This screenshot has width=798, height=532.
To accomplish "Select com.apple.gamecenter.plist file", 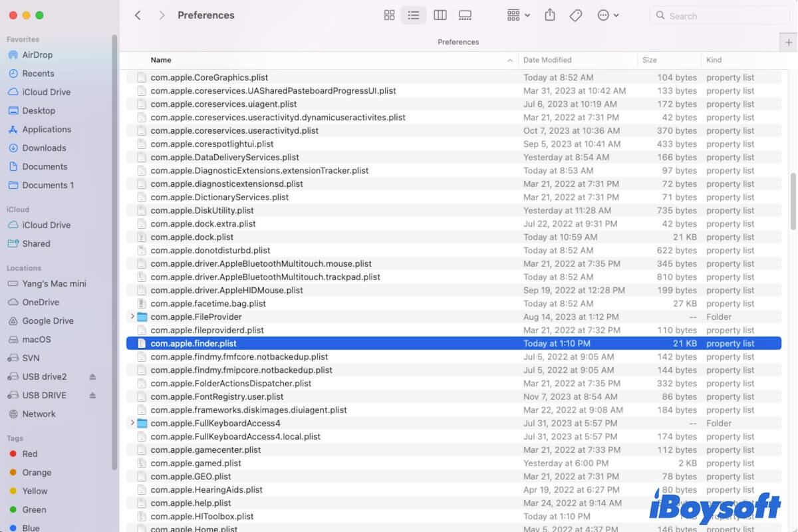I will tap(454, 450).
